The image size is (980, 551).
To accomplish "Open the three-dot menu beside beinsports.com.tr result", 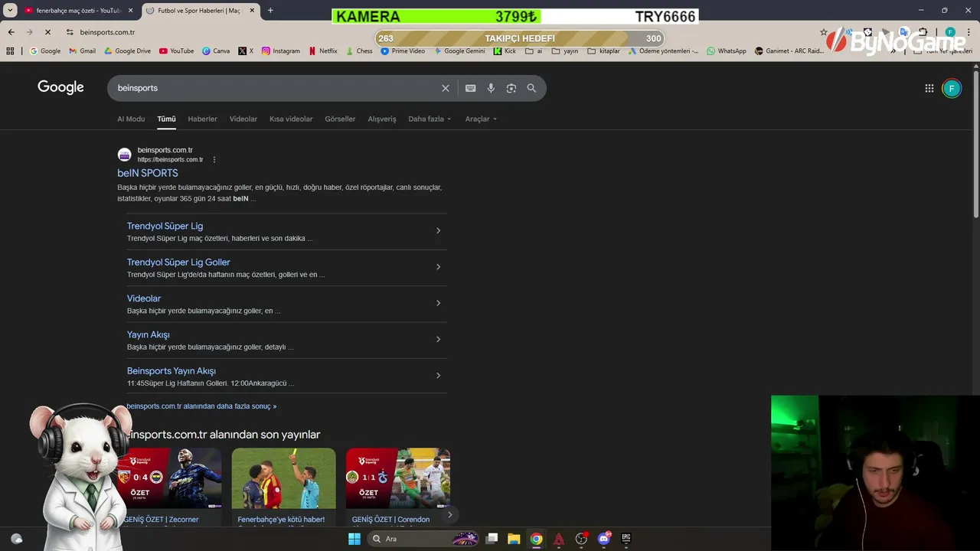I will 214,159.
